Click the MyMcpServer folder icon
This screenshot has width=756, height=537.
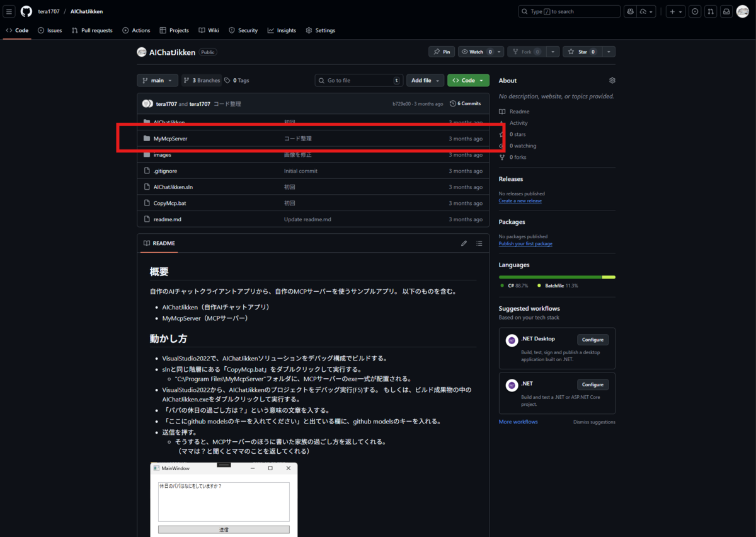click(x=147, y=139)
